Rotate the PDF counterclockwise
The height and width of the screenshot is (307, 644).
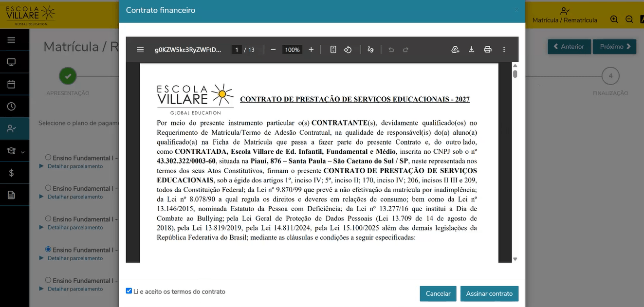[348, 50]
